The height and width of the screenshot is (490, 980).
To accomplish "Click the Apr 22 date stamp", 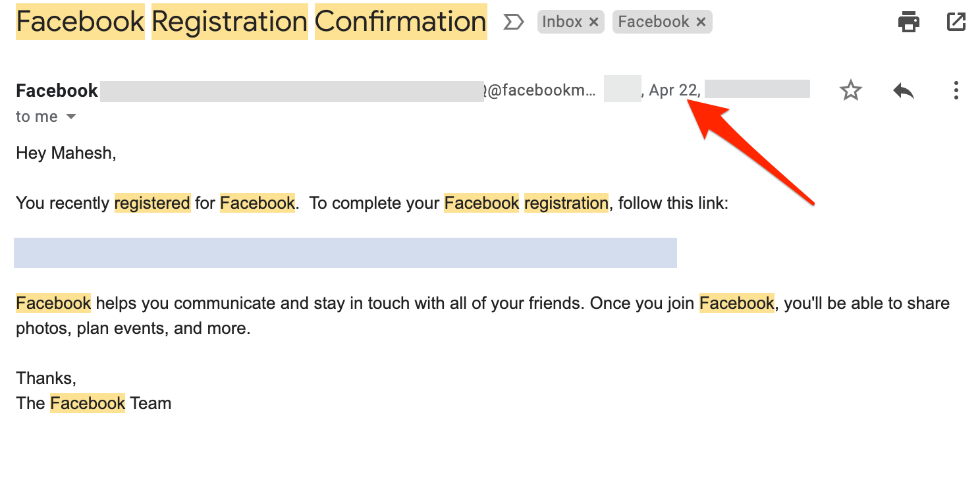I will pos(674,91).
